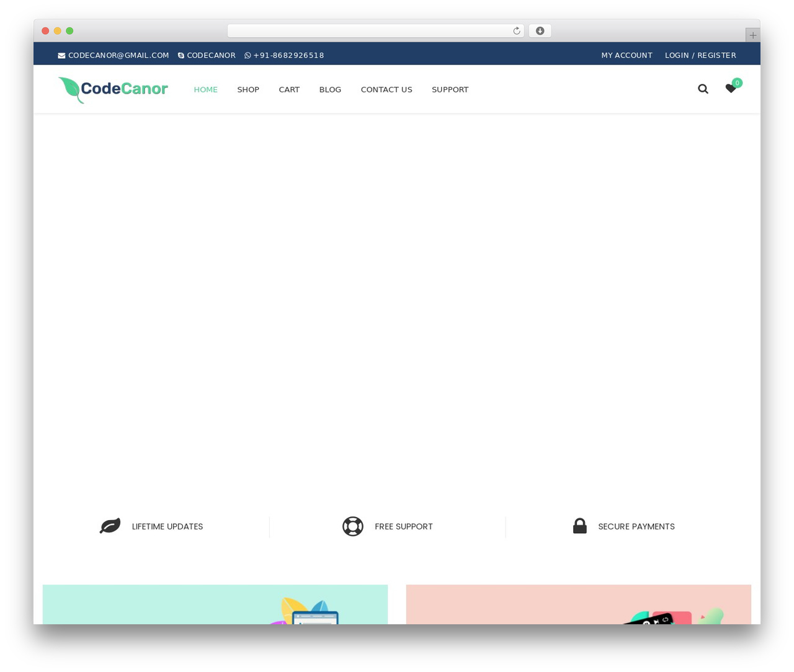Click the SECURE PAYMENTS text
The image size is (794, 672).
[x=636, y=526]
